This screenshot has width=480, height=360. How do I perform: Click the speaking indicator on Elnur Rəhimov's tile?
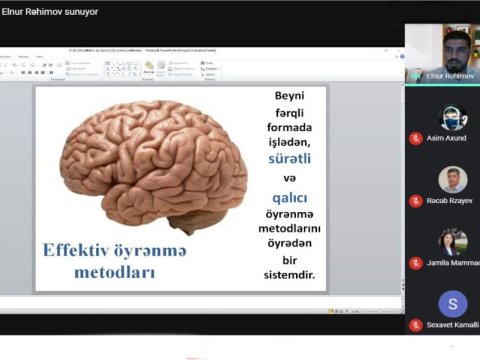(x=415, y=76)
